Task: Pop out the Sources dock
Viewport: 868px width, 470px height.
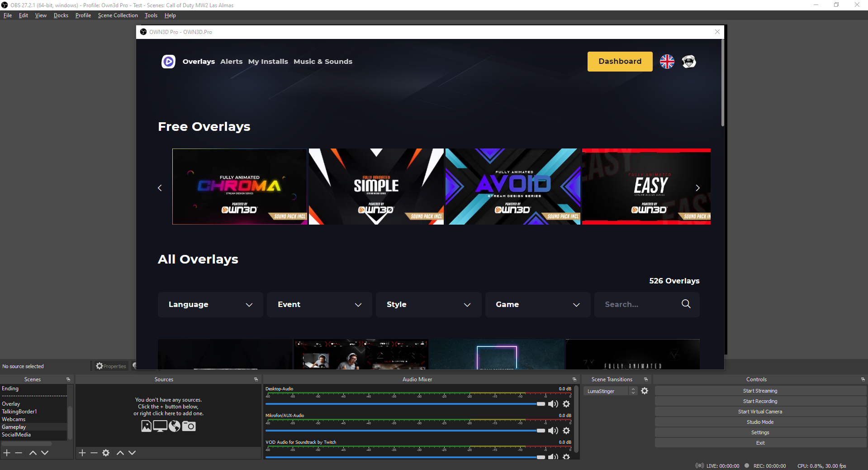Action: (256, 379)
